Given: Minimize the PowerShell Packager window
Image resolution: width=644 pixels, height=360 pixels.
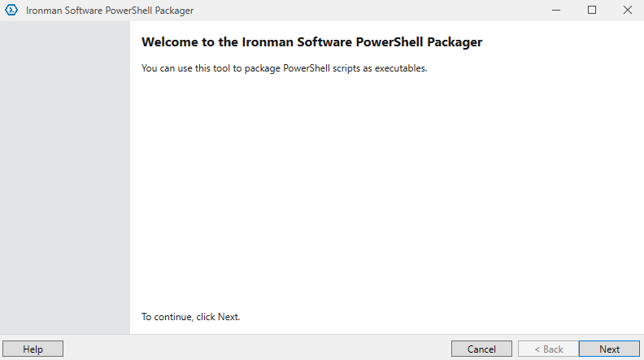Looking at the screenshot, I should [556, 11].
